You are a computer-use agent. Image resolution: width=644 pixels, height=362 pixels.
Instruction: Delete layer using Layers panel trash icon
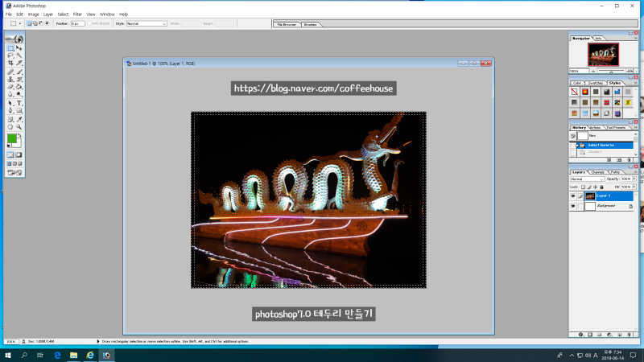pos(629,335)
